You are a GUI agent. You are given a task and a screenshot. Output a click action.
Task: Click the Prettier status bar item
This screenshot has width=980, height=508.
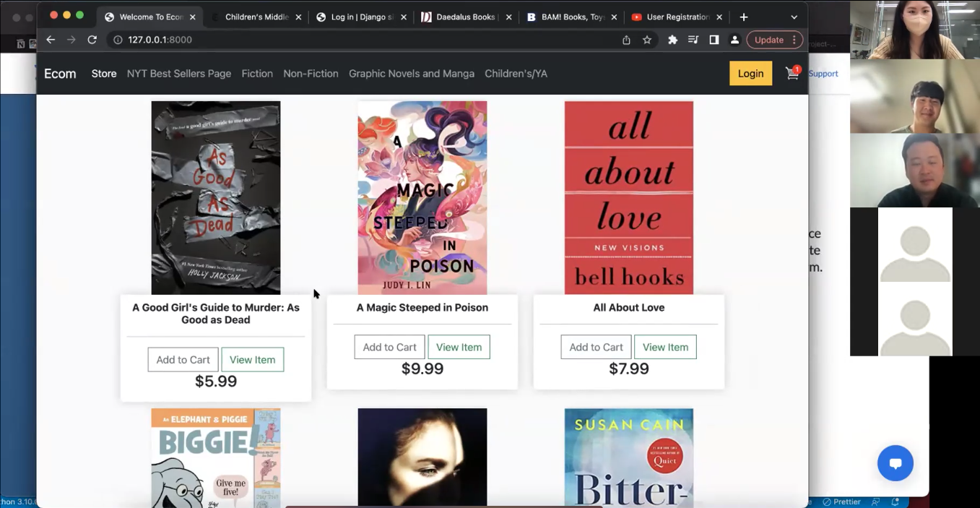click(842, 501)
